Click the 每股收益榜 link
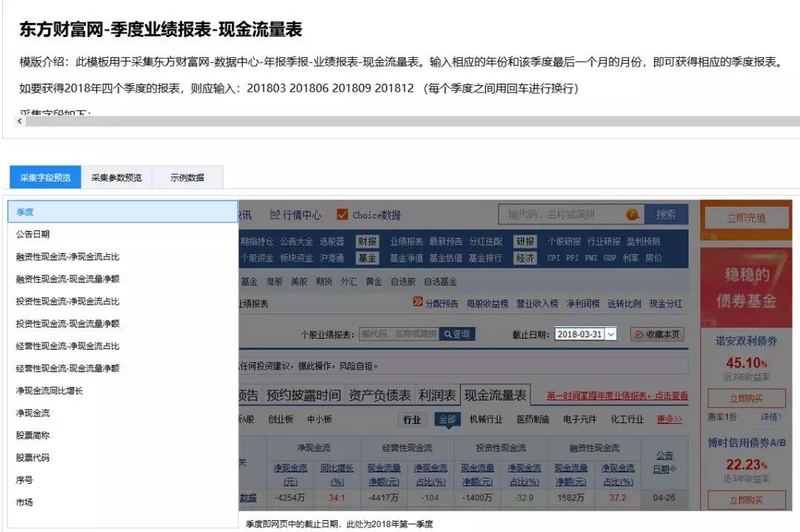Image resolution: width=800 pixels, height=532 pixels. [487, 303]
